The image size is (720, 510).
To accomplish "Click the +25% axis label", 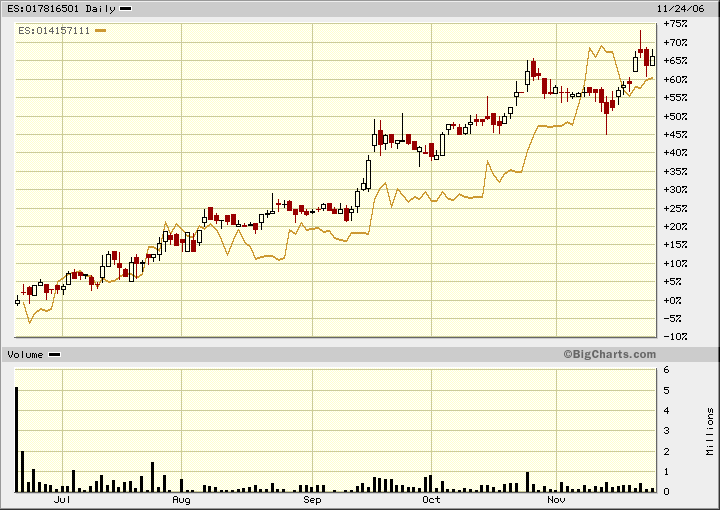I will coord(675,208).
